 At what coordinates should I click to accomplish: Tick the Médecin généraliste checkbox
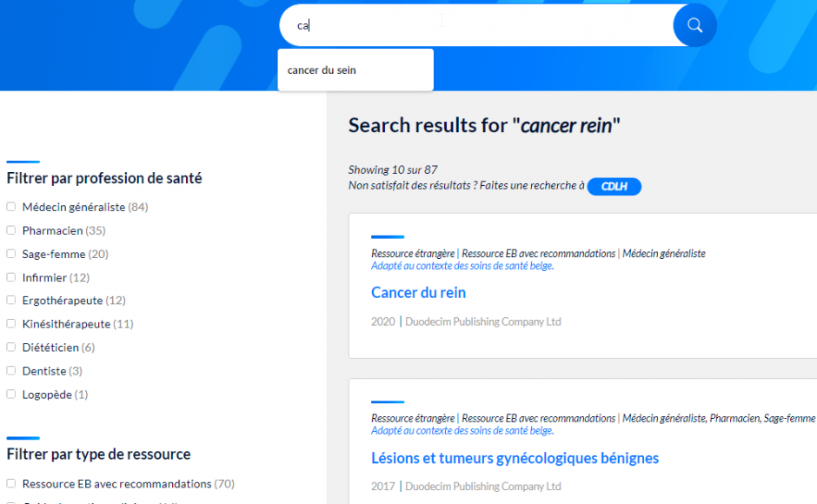(x=11, y=207)
